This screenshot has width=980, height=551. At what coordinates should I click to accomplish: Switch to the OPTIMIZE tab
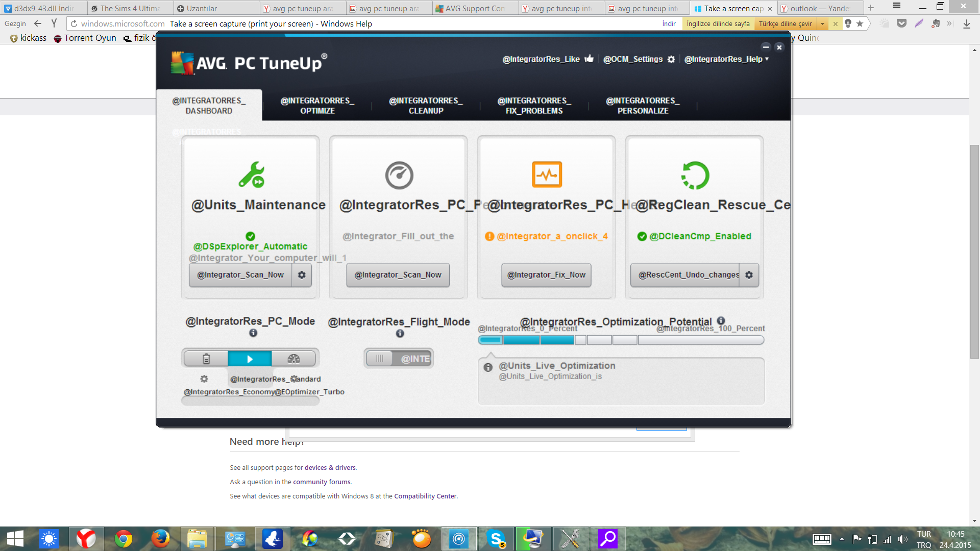click(x=317, y=106)
